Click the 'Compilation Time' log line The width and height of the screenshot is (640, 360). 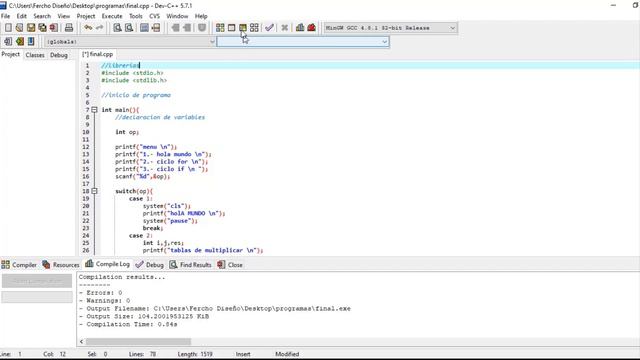click(128, 324)
